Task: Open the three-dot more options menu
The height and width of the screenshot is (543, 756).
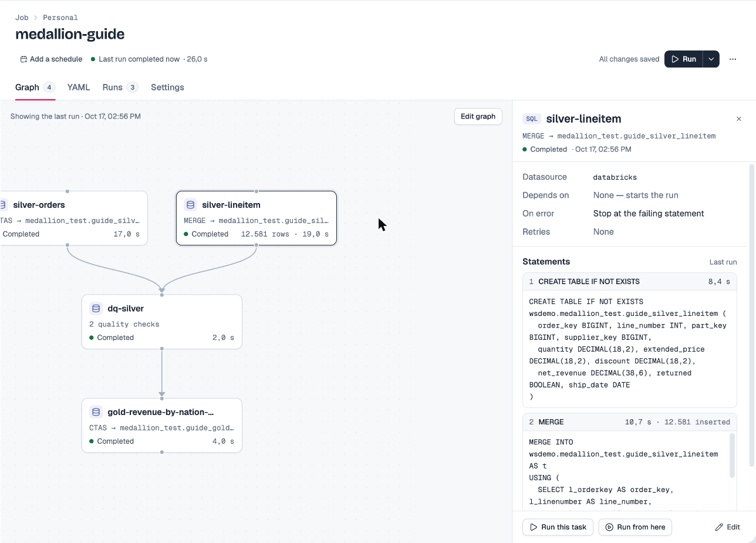Action: tap(733, 59)
